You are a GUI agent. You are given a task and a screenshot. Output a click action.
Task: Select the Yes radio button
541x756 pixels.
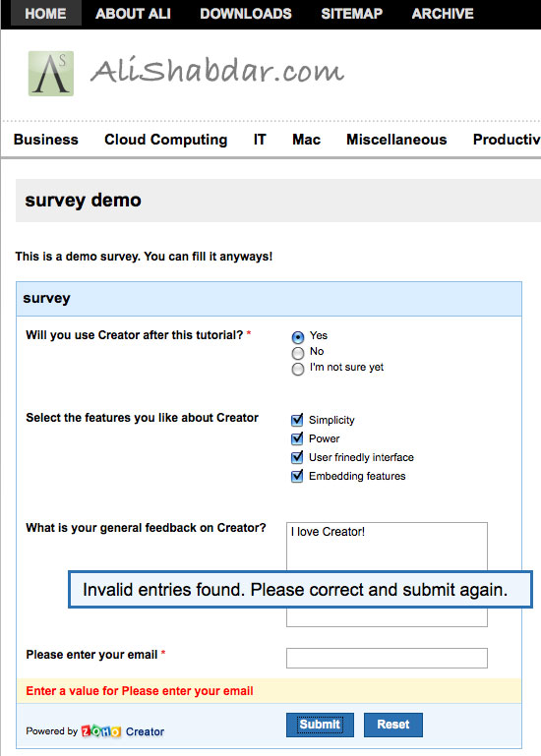pos(298,336)
